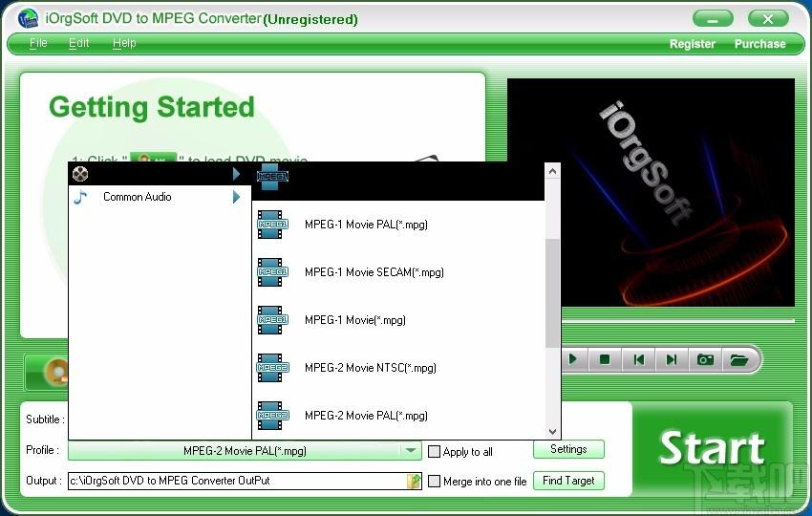Click MPEG2 film icon beside NTSC entry
Image resolution: width=812 pixels, height=516 pixels.
pyautogui.click(x=272, y=367)
